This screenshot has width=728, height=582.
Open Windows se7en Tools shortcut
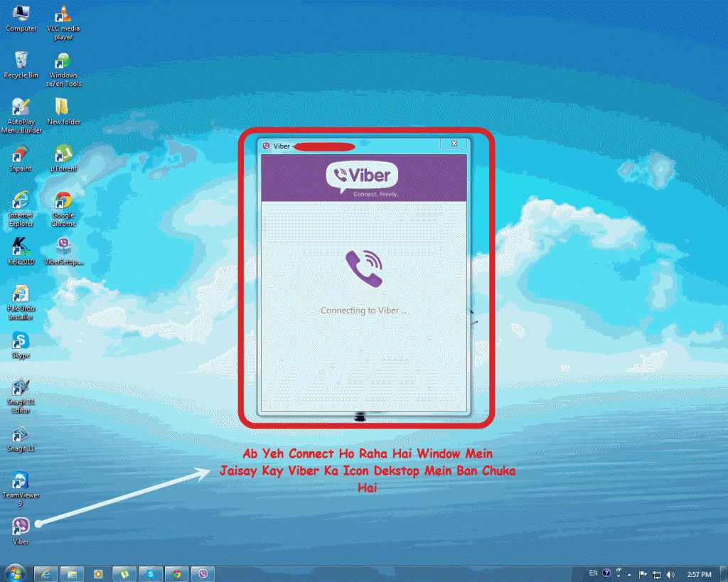pos(63,70)
